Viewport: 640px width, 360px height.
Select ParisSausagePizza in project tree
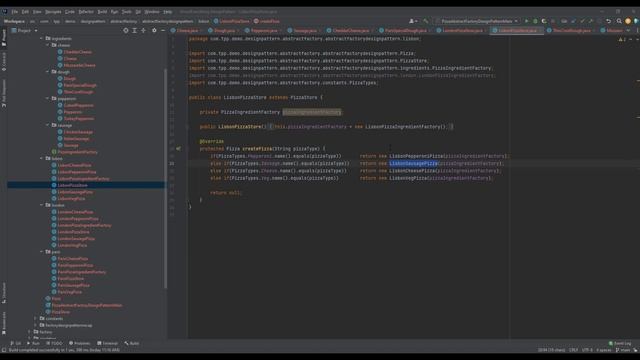tap(73, 285)
